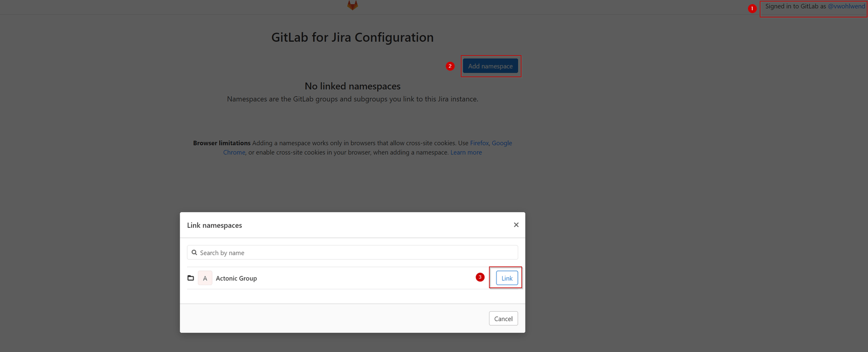The width and height of the screenshot is (868, 352).
Task: Click the search magnifier icon
Action: tap(194, 252)
